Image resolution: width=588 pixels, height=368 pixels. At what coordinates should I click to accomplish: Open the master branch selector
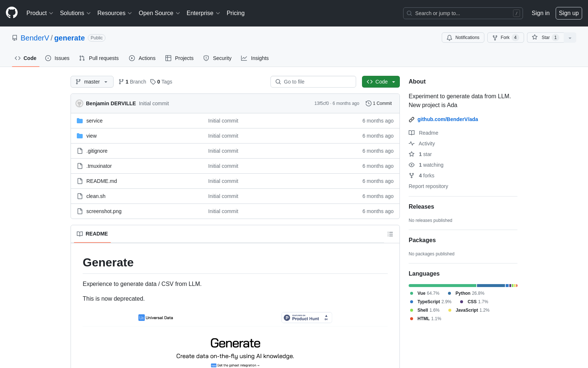click(92, 82)
